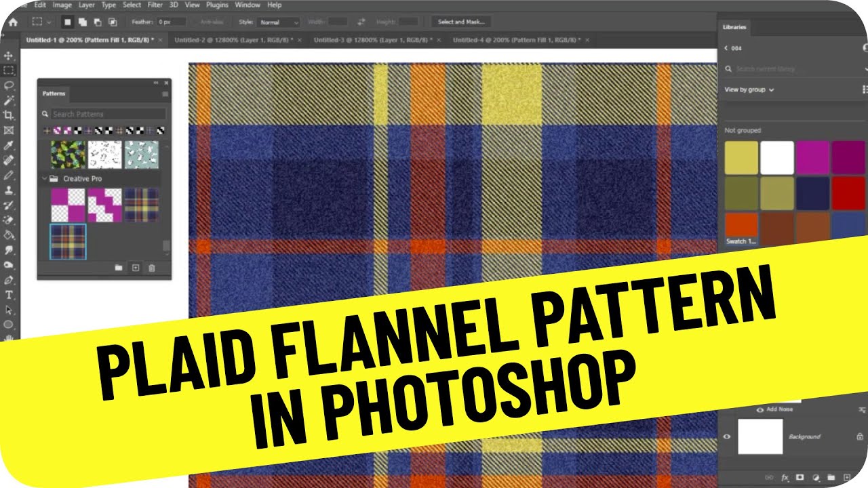Select the Brush tool

click(9, 176)
